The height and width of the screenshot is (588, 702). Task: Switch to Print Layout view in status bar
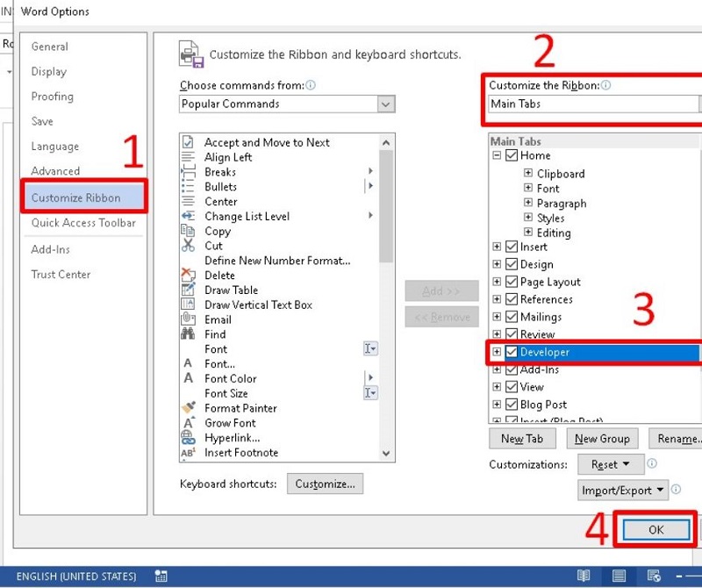click(619, 576)
